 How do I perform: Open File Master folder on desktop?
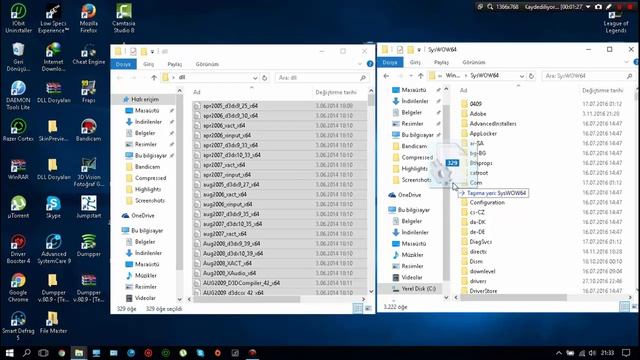tap(53, 322)
